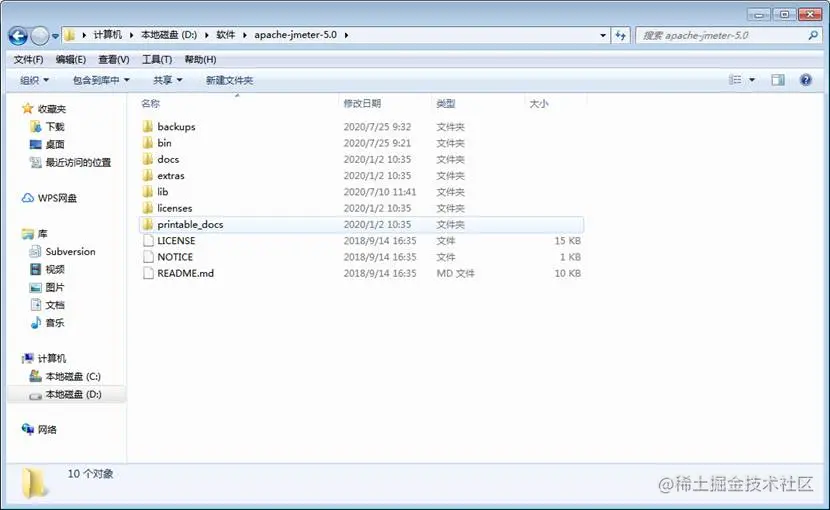The width and height of the screenshot is (830, 510).
Task: Click the blue help question mark icon
Action: (806, 80)
